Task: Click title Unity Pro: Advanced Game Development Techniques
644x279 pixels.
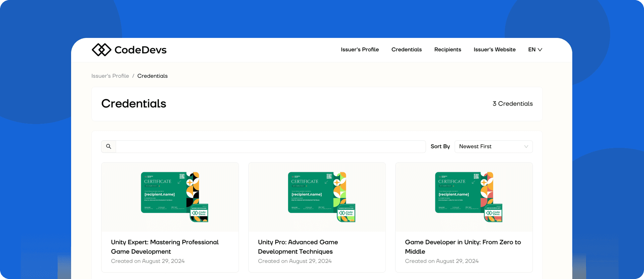Action: (x=298, y=247)
